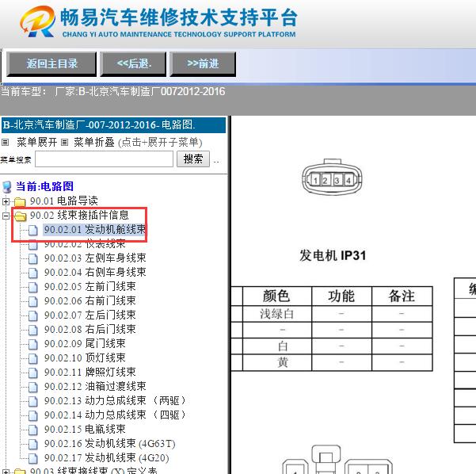Click the 功能 column header
476x474 pixels.
(x=341, y=296)
